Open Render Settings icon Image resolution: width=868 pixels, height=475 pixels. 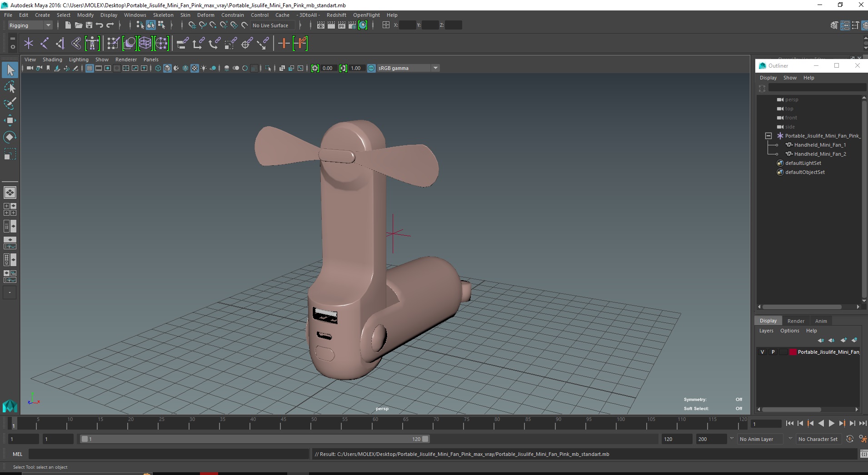click(352, 25)
